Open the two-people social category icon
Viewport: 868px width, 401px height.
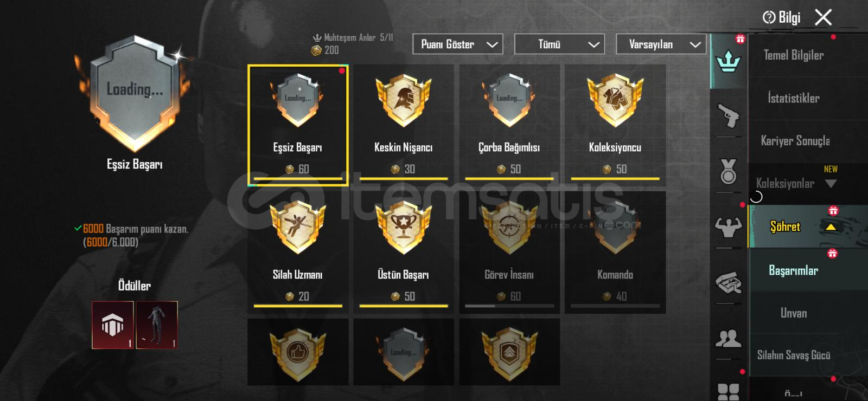point(728,339)
